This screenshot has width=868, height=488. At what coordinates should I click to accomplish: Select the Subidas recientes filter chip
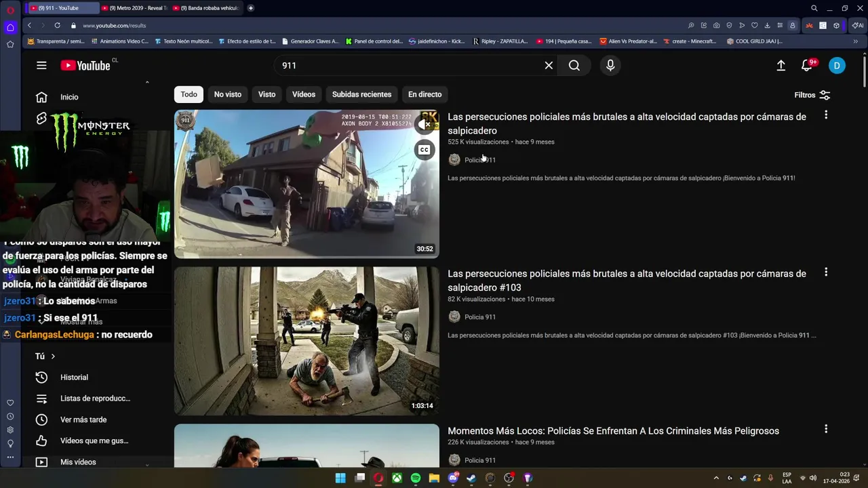[x=361, y=94]
